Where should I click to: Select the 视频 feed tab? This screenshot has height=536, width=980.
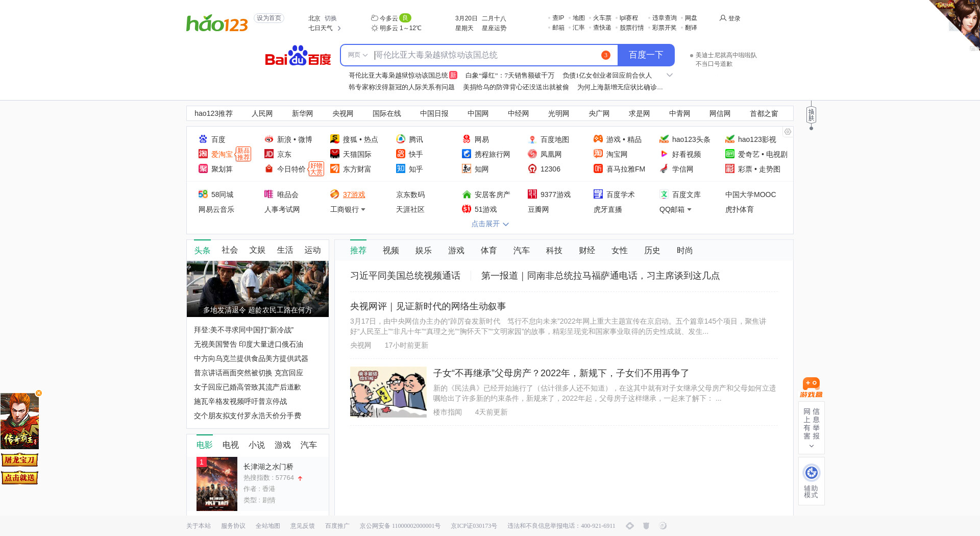(x=391, y=250)
